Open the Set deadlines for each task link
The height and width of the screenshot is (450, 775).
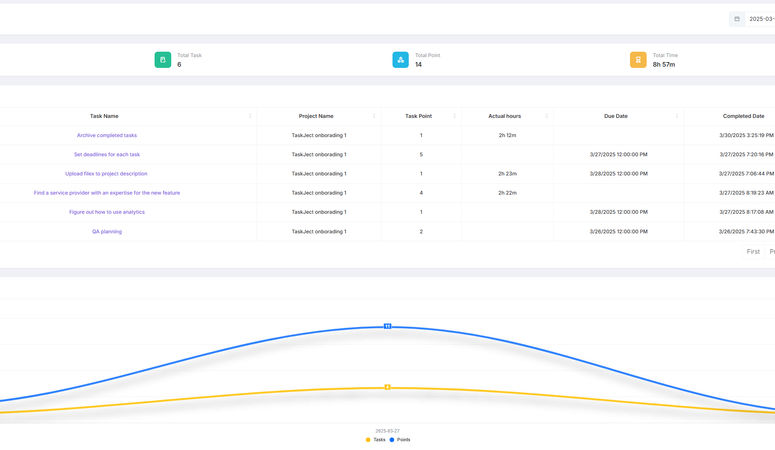(x=107, y=154)
